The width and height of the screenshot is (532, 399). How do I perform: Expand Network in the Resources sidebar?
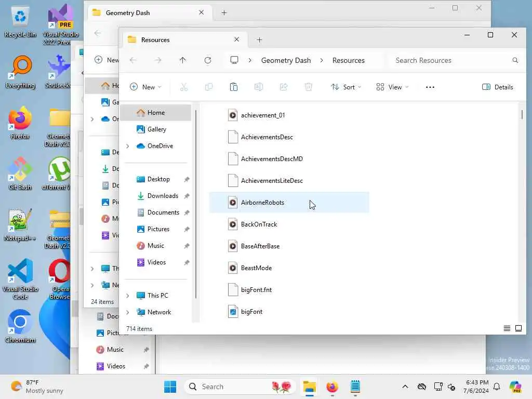(x=128, y=312)
